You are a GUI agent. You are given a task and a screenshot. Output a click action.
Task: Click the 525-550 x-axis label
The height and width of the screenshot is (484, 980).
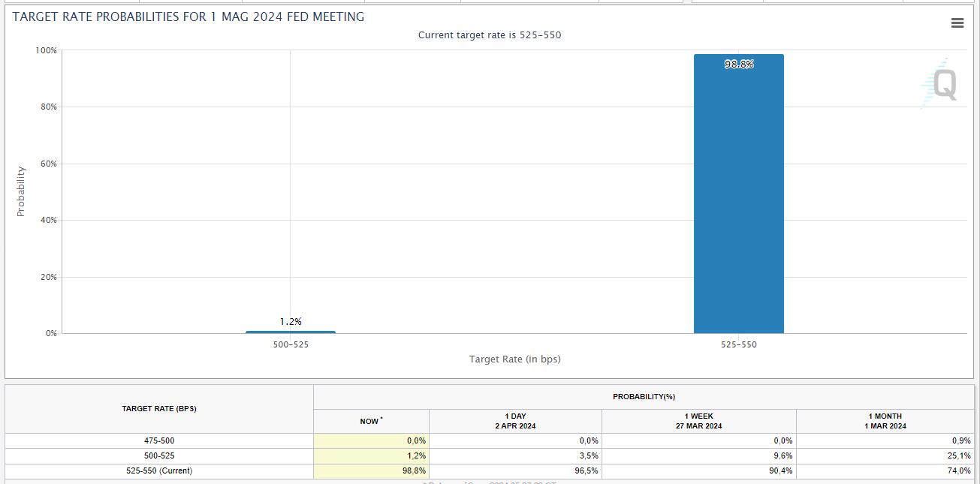point(738,344)
